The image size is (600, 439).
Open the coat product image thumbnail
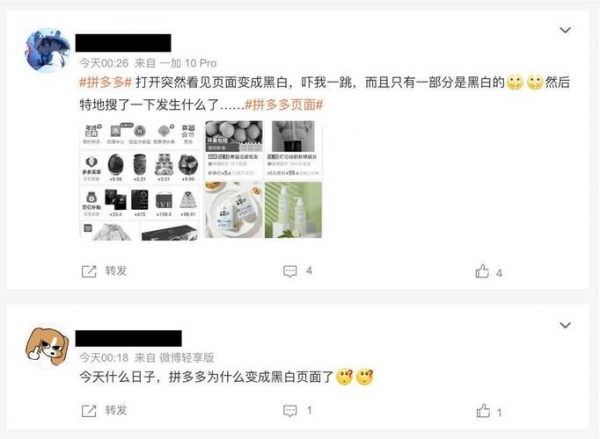click(293, 150)
